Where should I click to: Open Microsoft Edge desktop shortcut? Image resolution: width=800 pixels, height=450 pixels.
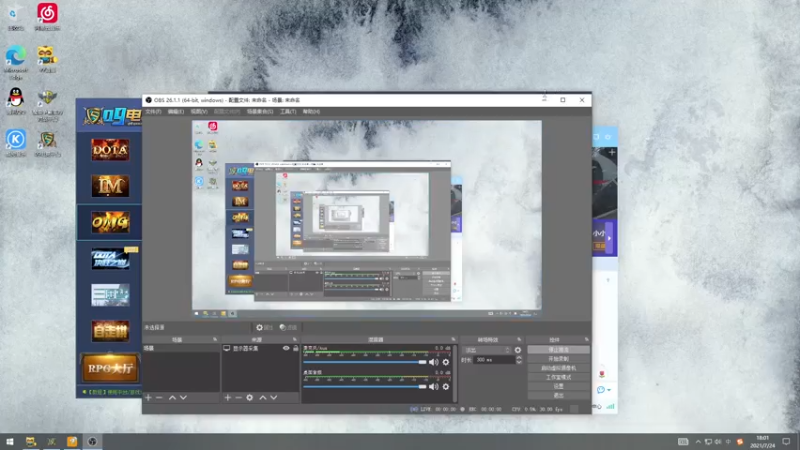[16, 62]
